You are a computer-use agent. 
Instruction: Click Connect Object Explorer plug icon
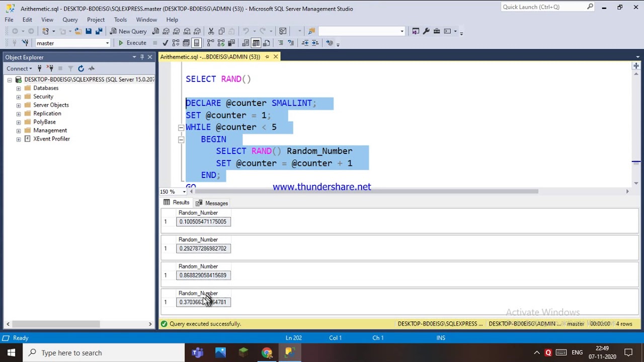pos(39,68)
